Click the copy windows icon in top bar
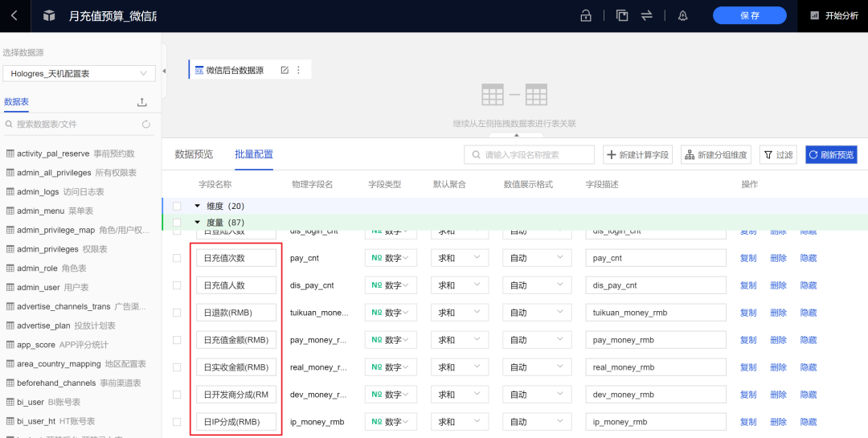 tap(622, 15)
